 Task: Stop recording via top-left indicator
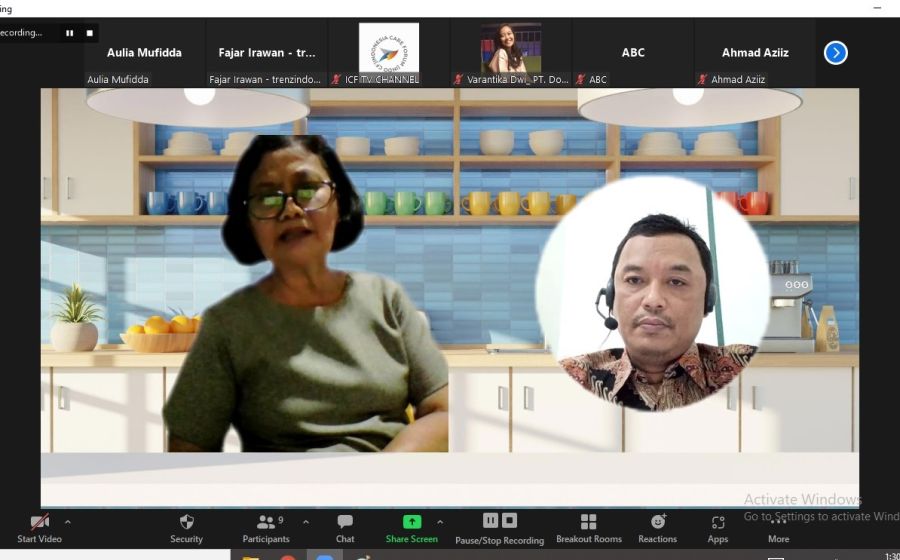pos(88,33)
